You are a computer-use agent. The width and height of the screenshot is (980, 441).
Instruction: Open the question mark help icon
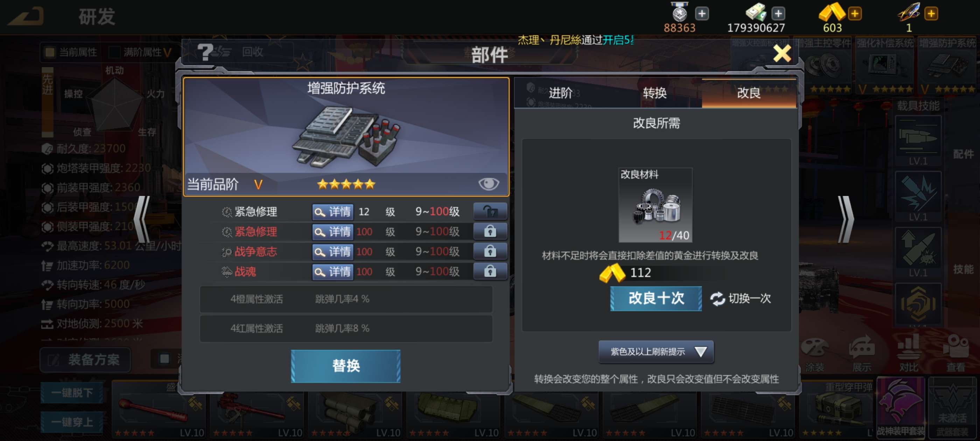(x=205, y=52)
